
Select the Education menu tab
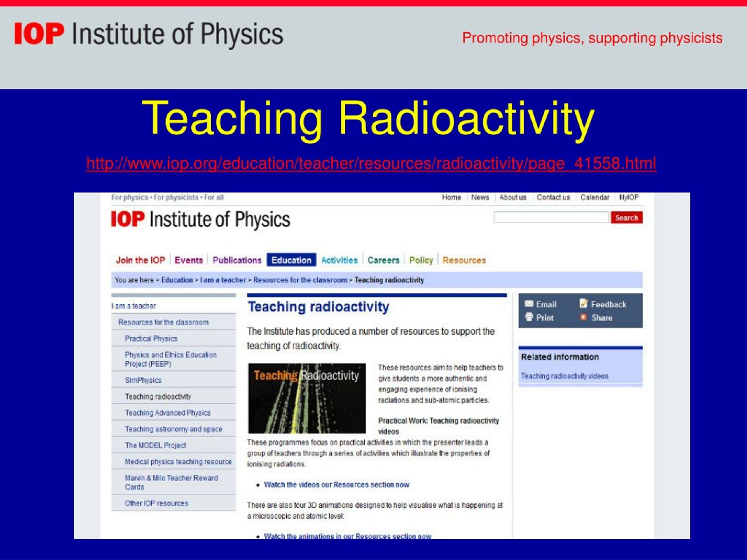coord(292,260)
